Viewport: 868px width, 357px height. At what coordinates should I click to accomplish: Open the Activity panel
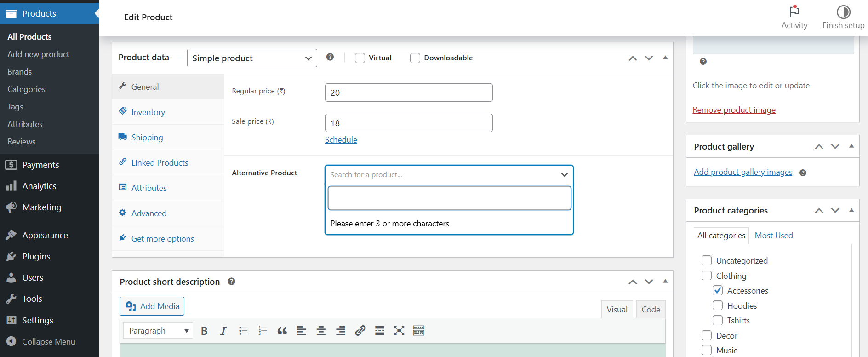[794, 17]
